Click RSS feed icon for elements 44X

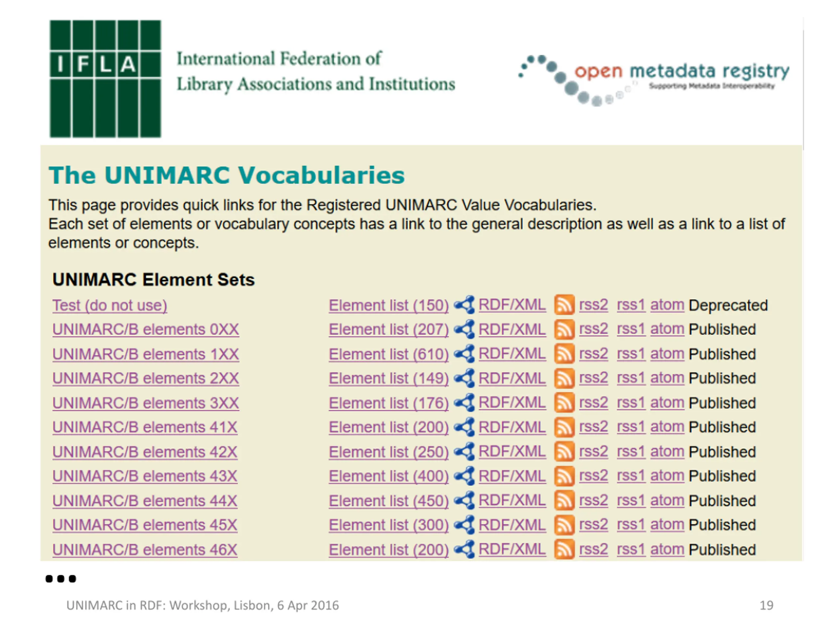pos(564,500)
